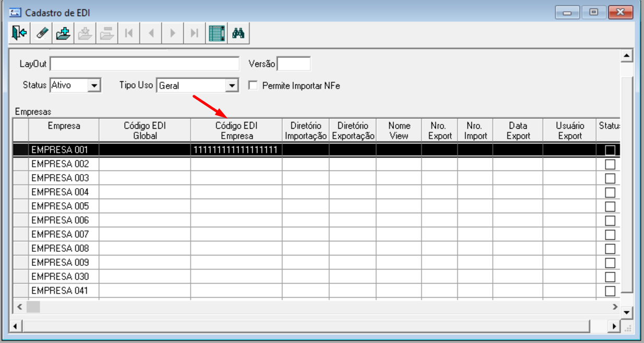Screen dimensions: 644x343
Task: Click the Código EDI Empresa column header
Action: (236, 131)
